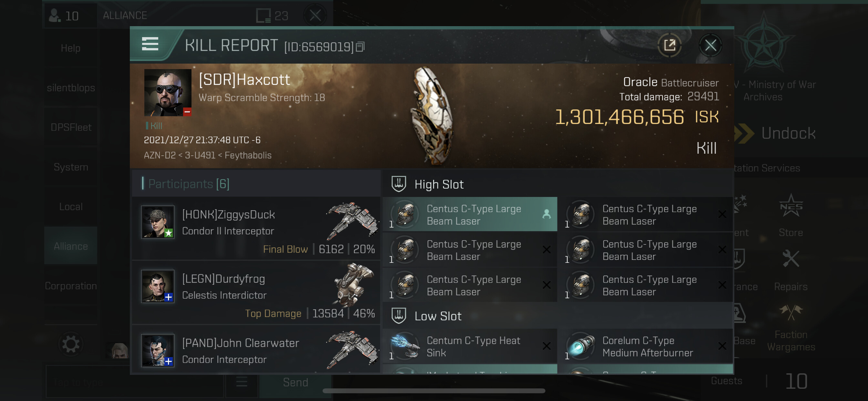Open Haxcott's character portrait
The width and height of the screenshot is (868, 401).
(168, 93)
